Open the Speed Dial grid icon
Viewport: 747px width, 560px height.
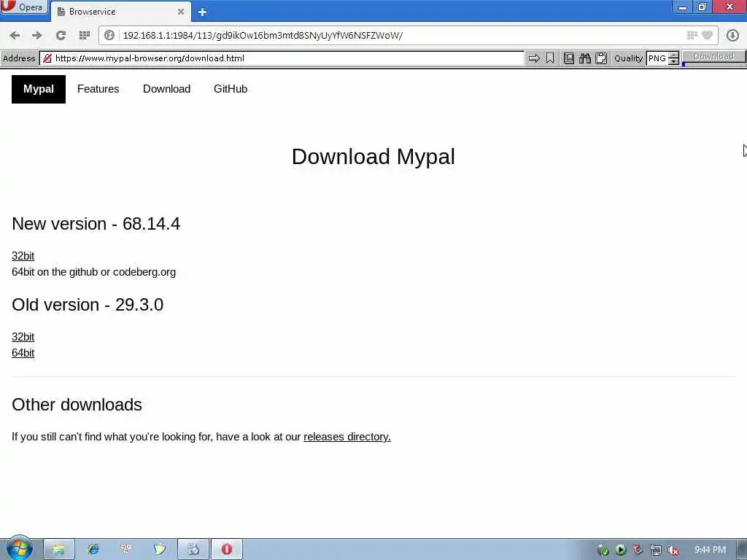85,35
